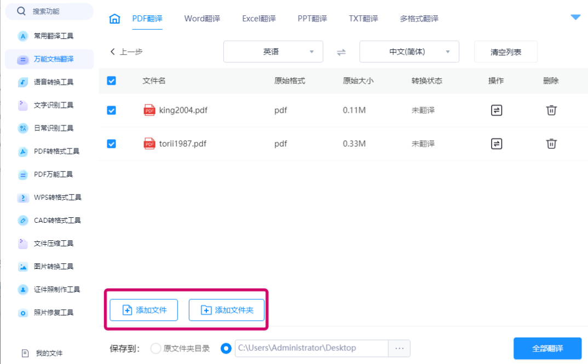This screenshot has width=588, height=364.
Task: Open 常用翻译工具 sidebar icon
Action: point(23,36)
